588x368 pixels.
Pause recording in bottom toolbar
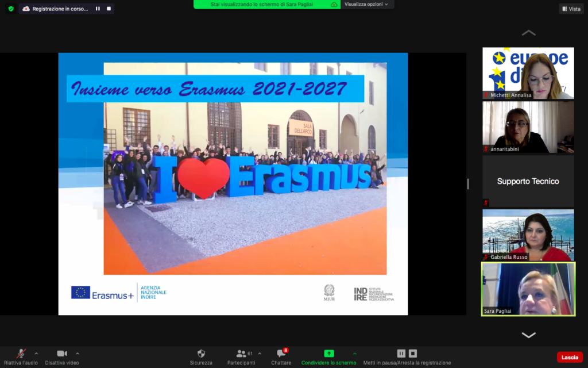(401, 354)
